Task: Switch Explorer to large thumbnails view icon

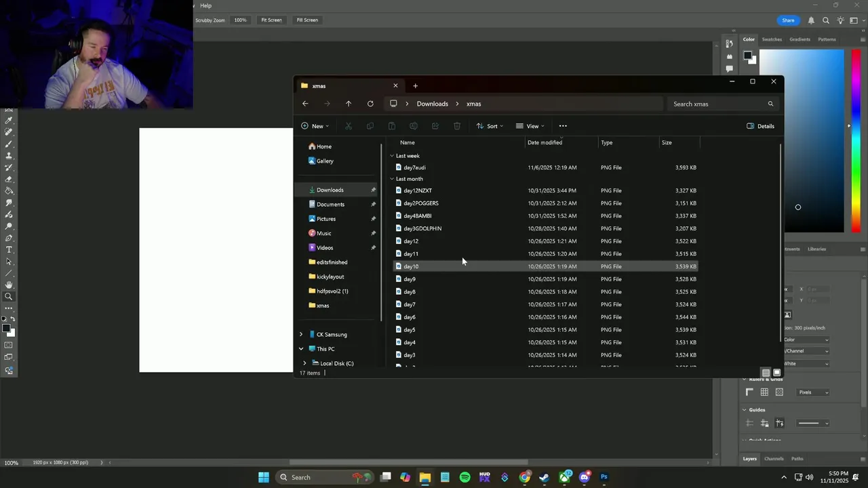Action: coord(777,373)
